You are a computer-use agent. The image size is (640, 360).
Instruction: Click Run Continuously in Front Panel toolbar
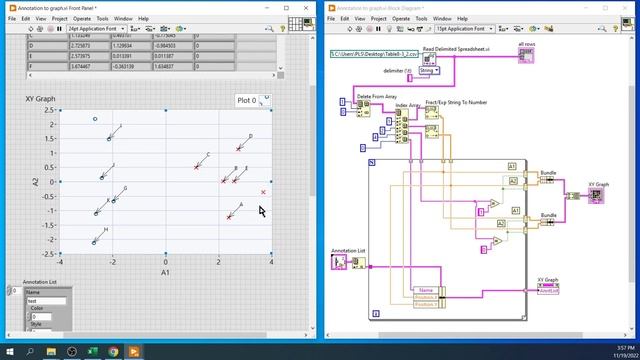pyautogui.click(x=40, y=29)
